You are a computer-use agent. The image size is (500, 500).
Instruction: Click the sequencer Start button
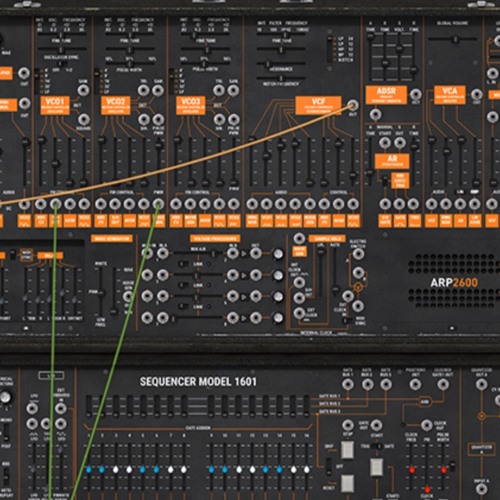tap(377, 467)
